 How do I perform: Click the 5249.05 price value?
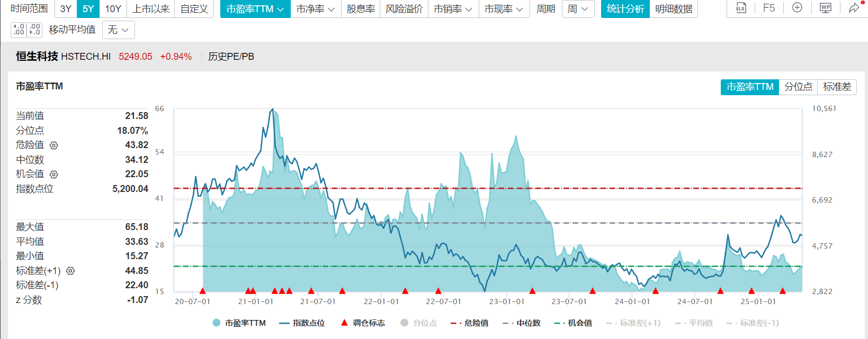coord(136,57)
